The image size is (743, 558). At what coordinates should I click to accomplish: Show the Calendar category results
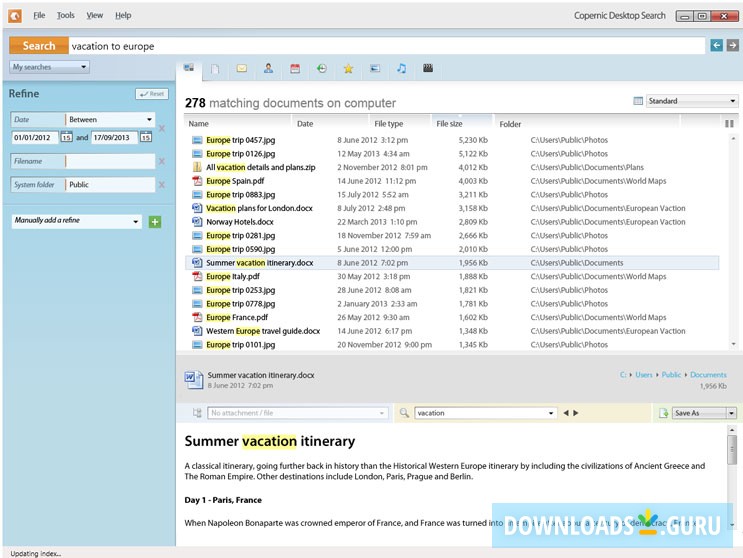click(295, 69)
